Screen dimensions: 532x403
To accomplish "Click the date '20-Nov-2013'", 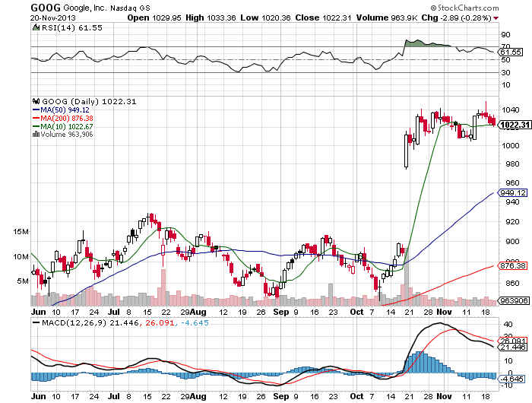I will 53,17.
